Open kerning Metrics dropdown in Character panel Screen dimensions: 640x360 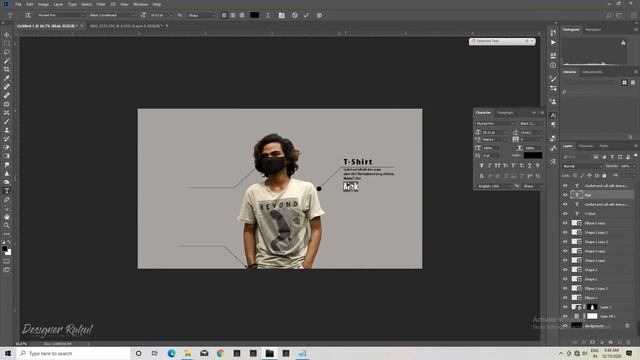click(494, 140)
